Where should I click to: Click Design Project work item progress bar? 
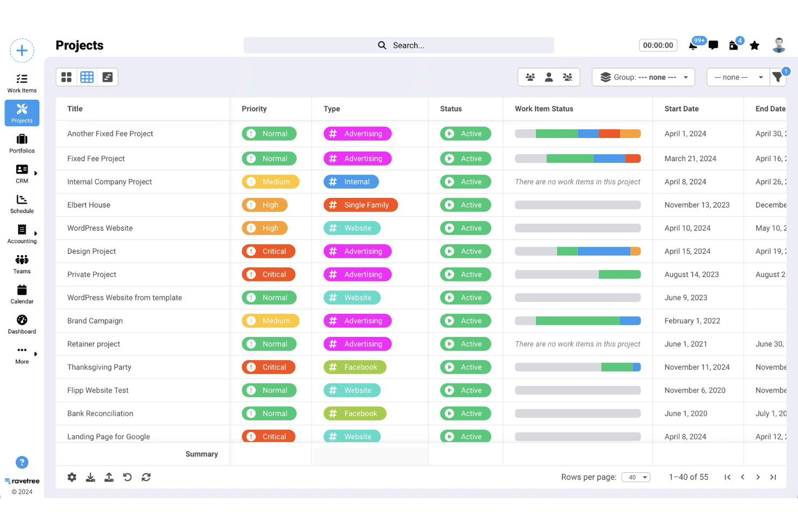pyautogui.click(x=577, y=251)
